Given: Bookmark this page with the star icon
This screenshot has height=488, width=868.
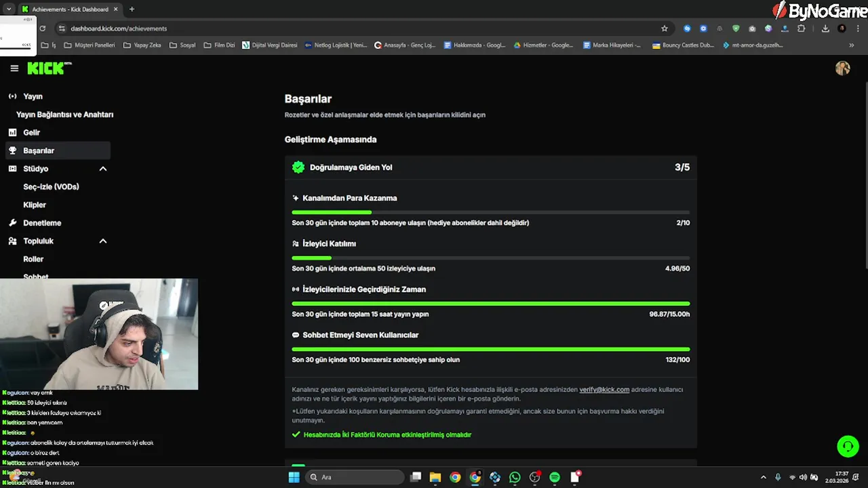Looking at the screenshot, I should 665,28.
